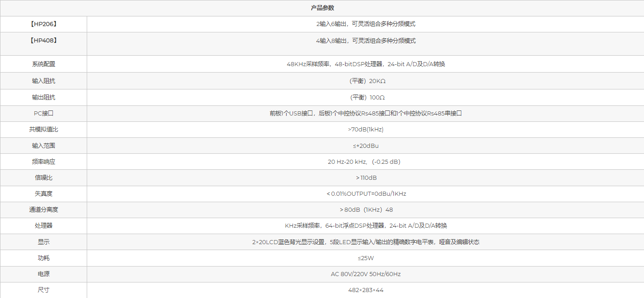The image size is (644, 298).
Task: Click the 4输入8输出 description text
Action: point(366,41)
